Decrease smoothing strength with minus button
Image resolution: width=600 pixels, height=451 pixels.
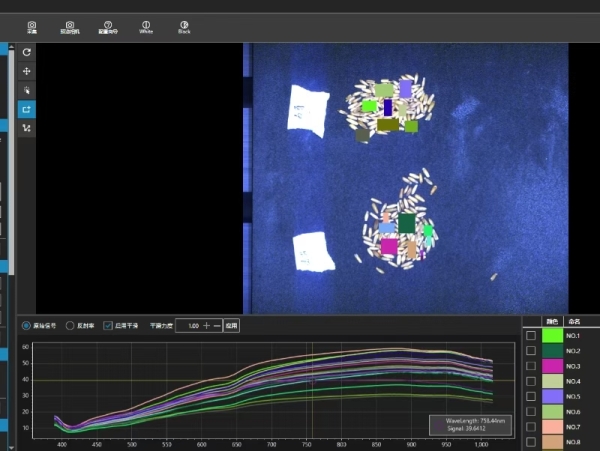click(x=216, y=325)
